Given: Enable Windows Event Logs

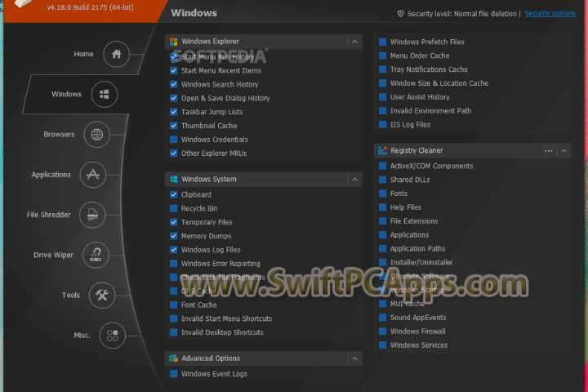Looking at the screenshot, I should (174, 374).
